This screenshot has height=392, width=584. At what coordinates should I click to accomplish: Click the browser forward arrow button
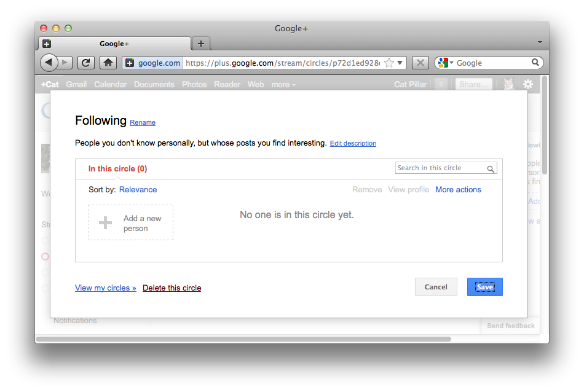(x=65, y=63)
